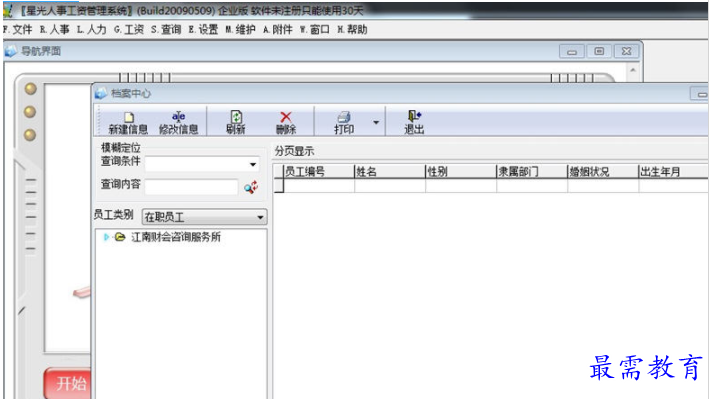Click the search icon beside 查询内容
The image size is (711, 399).
coord(251,187)
